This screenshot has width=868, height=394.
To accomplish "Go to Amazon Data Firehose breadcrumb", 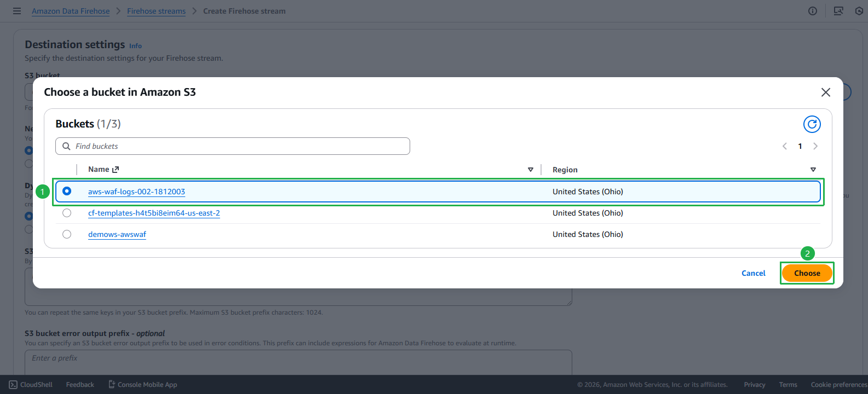I will [71, 11].
